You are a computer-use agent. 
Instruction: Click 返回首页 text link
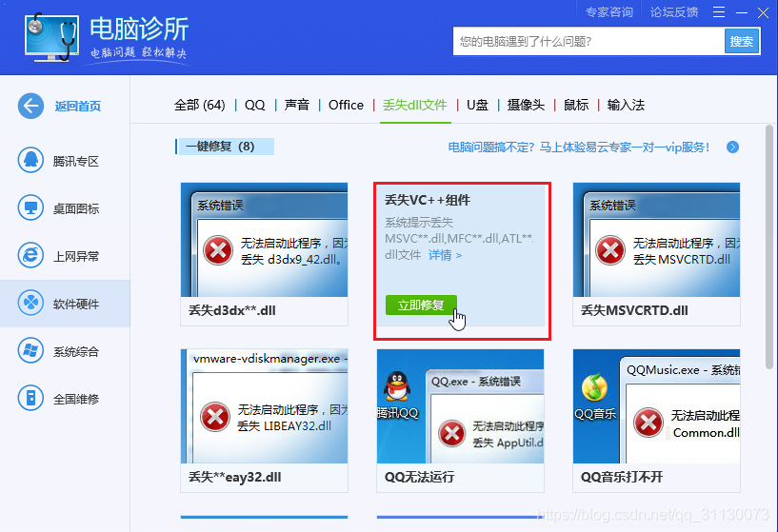[x=78, y=106]
